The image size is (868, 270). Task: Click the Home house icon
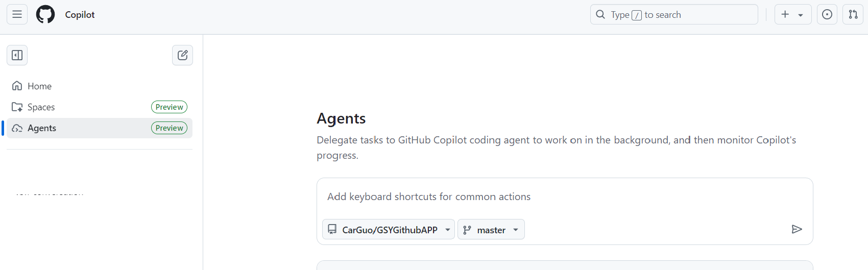pyautogui.click(x=17, y=86)
